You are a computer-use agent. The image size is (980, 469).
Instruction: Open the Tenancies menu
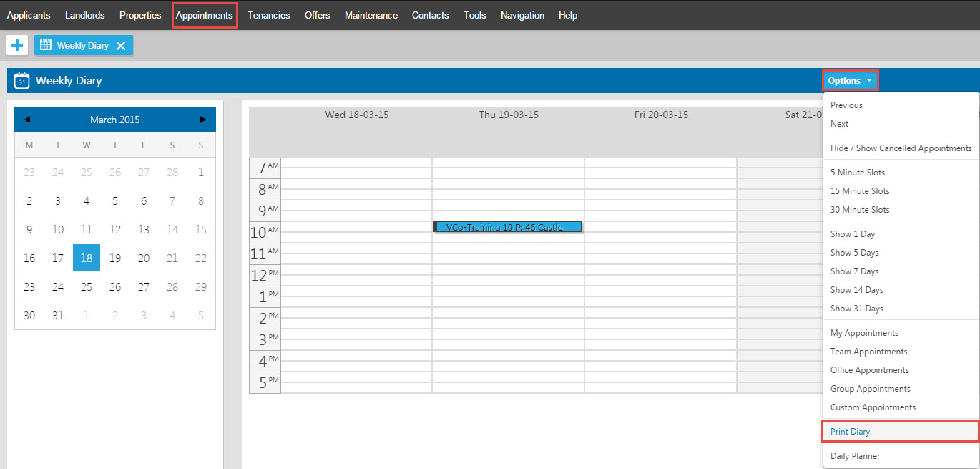tap(268, 15)
